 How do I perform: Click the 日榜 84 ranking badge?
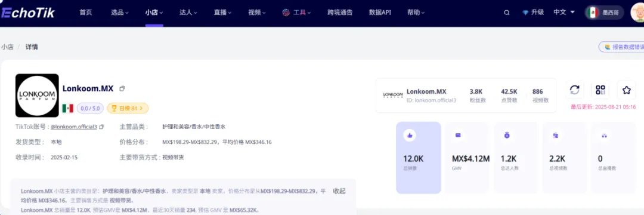coord(128,108)
